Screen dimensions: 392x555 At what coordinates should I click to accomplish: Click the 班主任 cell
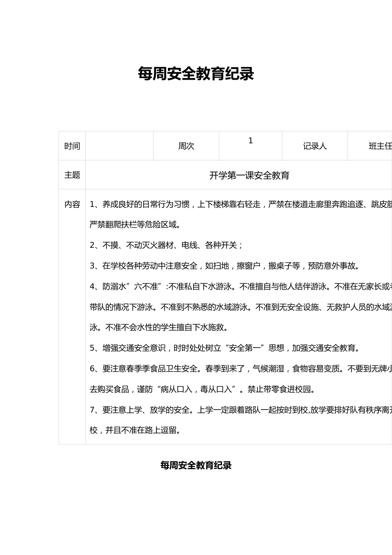(370, 146)
